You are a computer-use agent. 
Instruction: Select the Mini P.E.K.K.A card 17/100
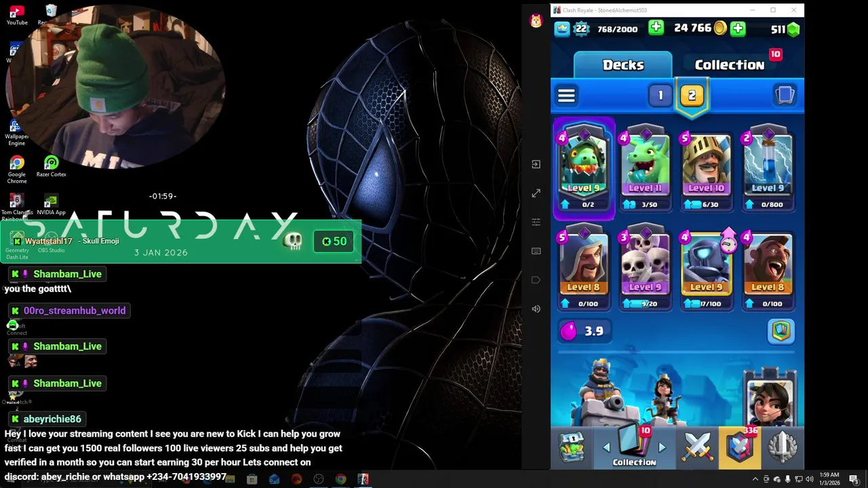[x=707, y=268]
